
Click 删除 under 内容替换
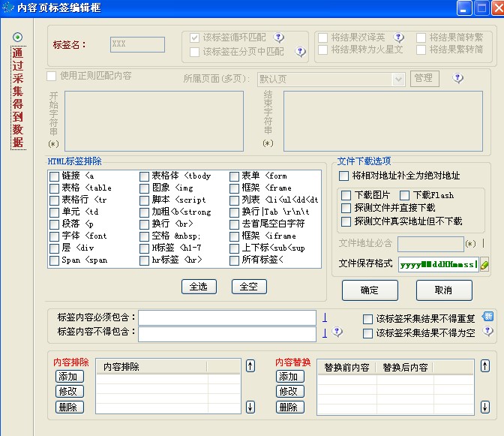(290, 407)
